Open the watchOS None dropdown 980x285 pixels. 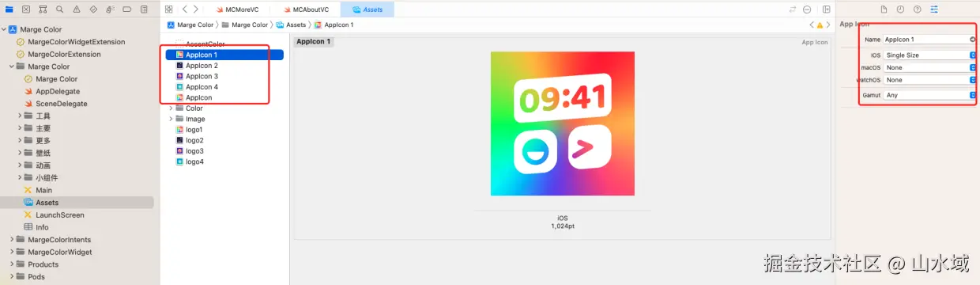[930, 80]
